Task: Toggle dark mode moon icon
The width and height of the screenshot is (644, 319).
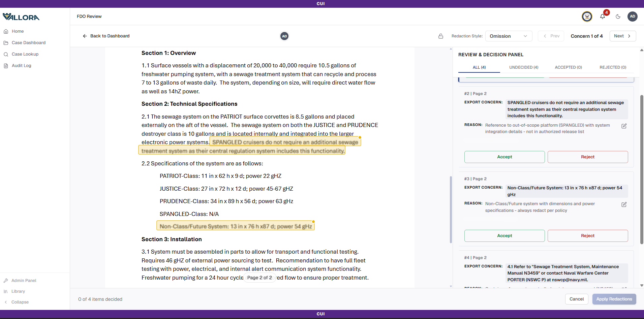Action: (x=618, y=17)
